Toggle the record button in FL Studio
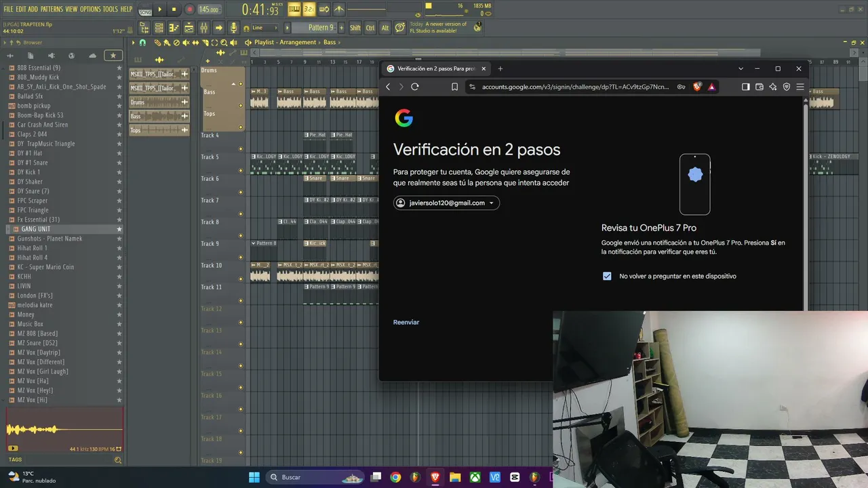The width and height of the screenshot is (868, 488). (190, 9)
